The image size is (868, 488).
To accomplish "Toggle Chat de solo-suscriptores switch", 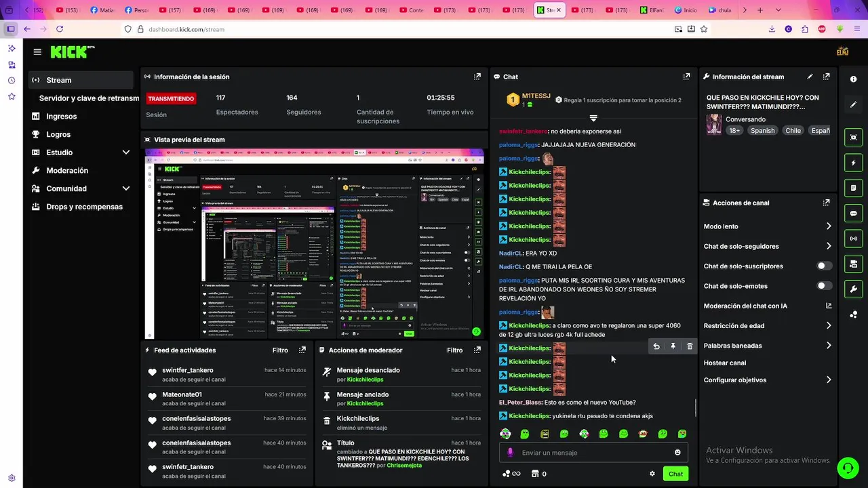I will 825,266.
